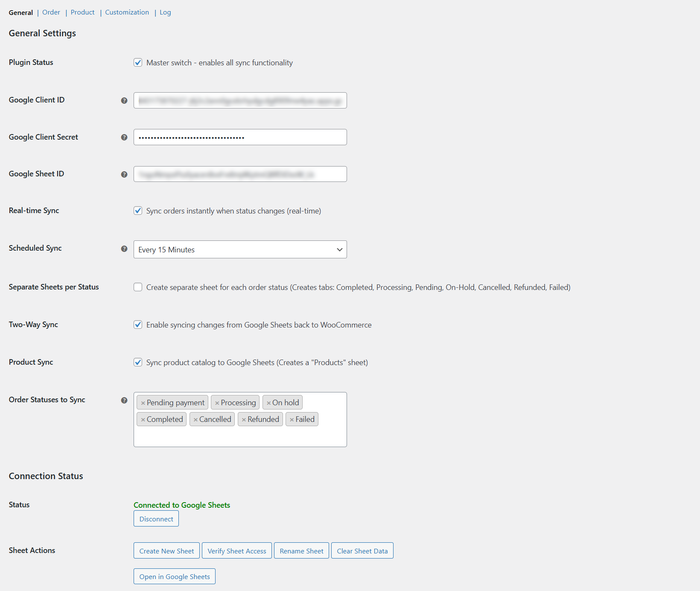
Task: Remove the Processing status tag
Action: (x=218, y=402)
